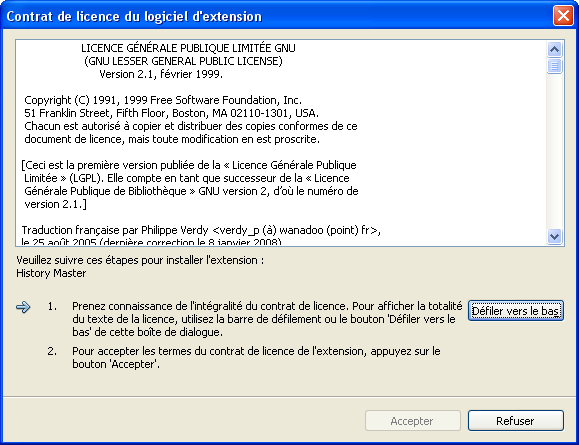Click the '(GNU LESSER GENERAL PUBLIC LICENSE)' line

coord(183,61)
